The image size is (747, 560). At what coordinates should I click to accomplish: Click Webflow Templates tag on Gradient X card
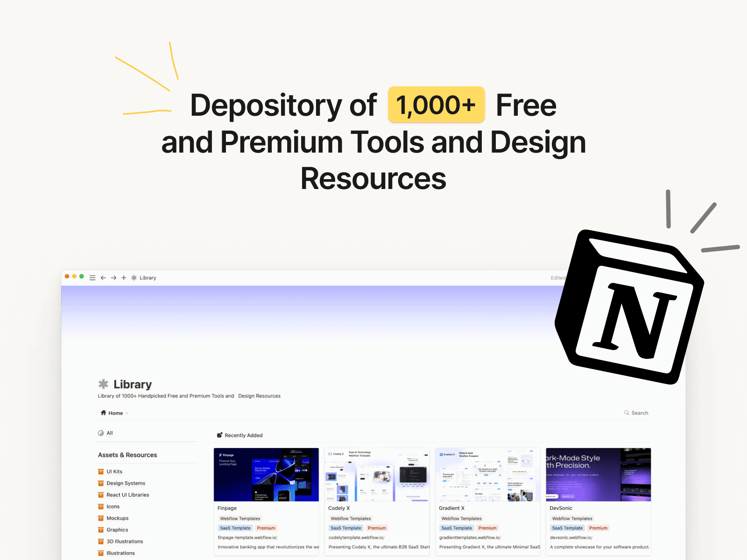tap(461, 518)
